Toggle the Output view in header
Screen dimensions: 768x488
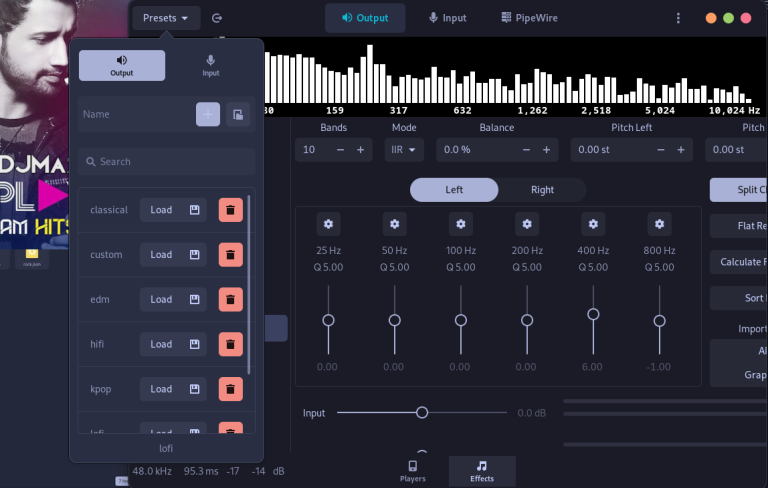tap(365, 18)
